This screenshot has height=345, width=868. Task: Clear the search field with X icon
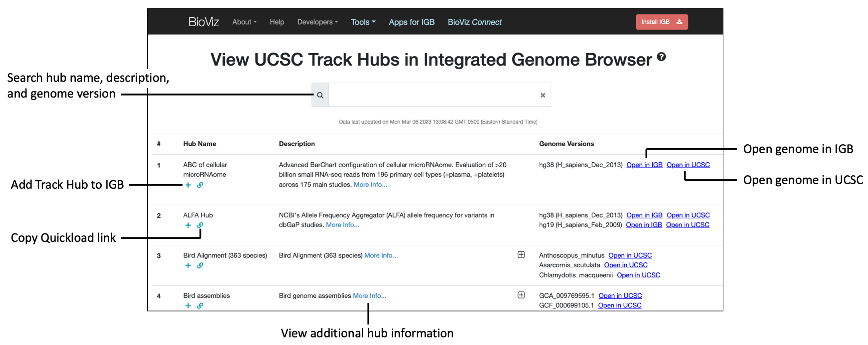click(x=542, y=95)
